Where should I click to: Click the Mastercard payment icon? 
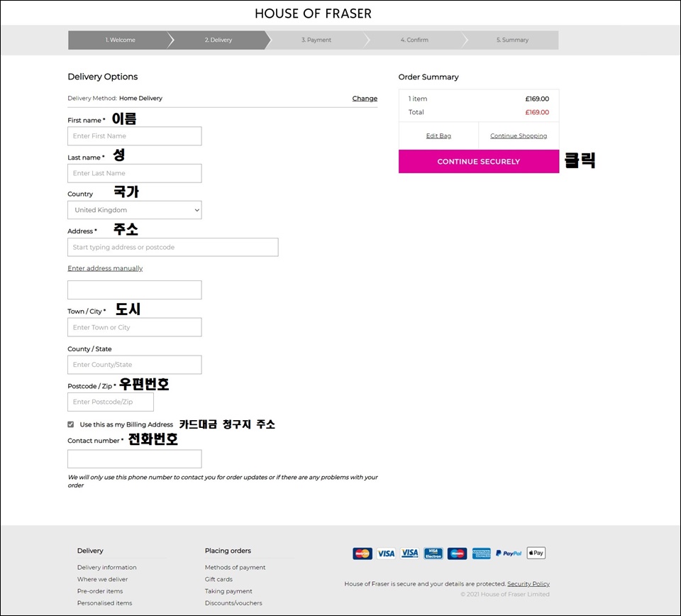(x=362, y=553)
